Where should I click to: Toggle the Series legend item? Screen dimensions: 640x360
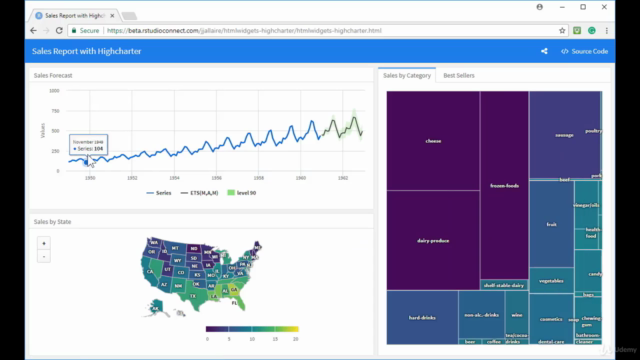(x=159, y=193)
